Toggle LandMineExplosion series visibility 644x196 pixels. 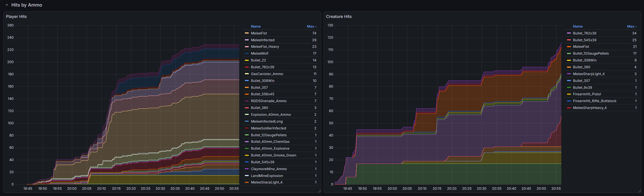pyautogui.click(x=267, y=176)
